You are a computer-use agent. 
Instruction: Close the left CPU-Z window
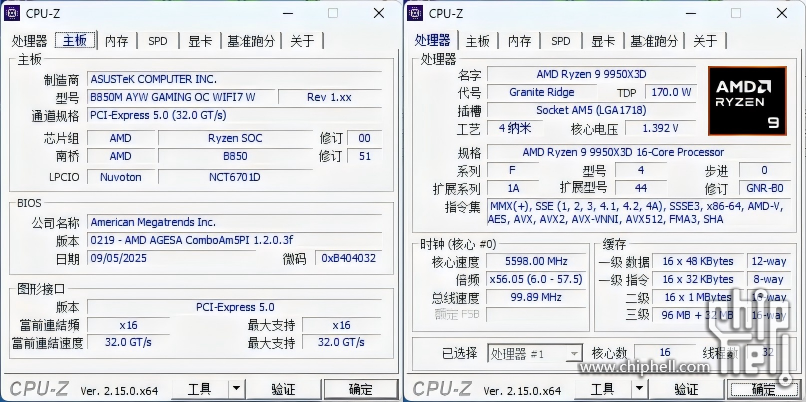pos(379,13)
